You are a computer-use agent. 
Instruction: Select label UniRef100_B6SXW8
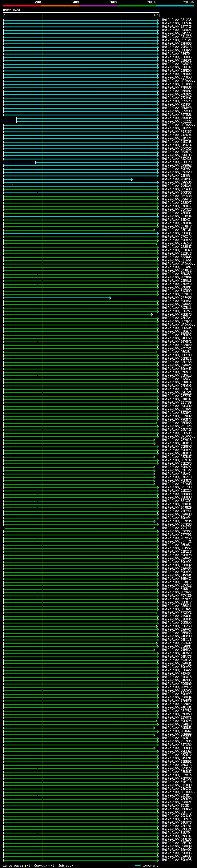[177, 111]
